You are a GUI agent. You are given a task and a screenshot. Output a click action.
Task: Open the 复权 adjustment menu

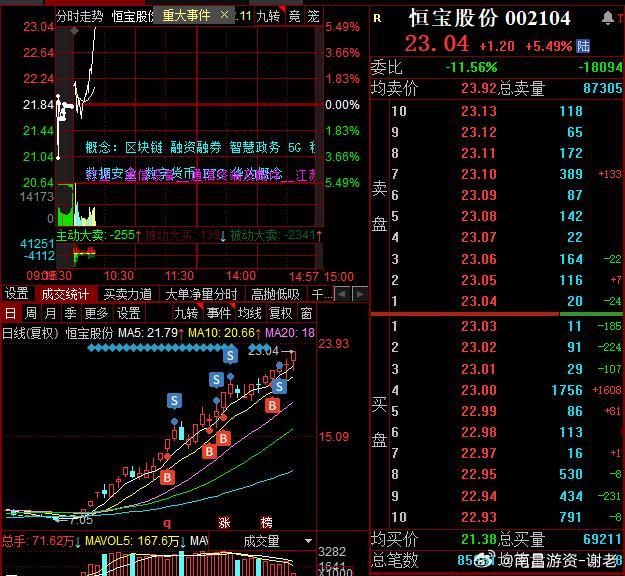coord(281,313)
